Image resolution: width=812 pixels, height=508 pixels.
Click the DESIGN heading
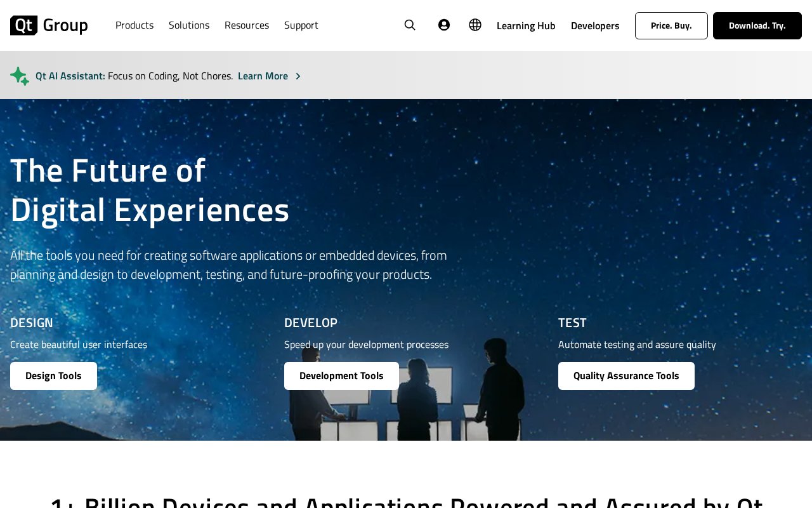click(x=32, y=323)
